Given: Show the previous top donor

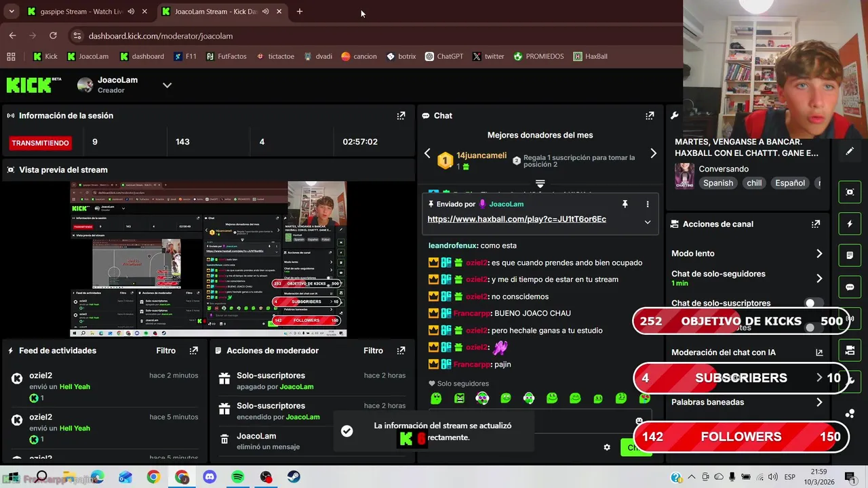Looking at the screenshot, I should point(427,154).
